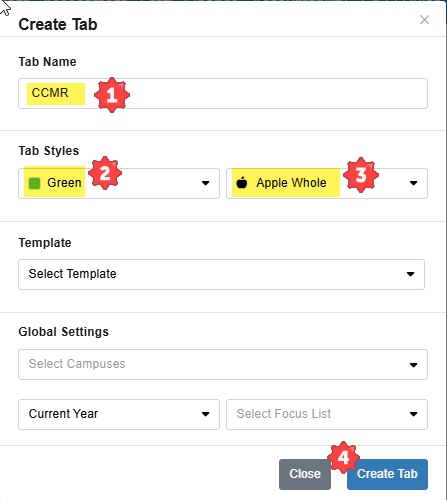Select the highlighted CCMR text
The image size is (447, 500).
coord(50,93)
